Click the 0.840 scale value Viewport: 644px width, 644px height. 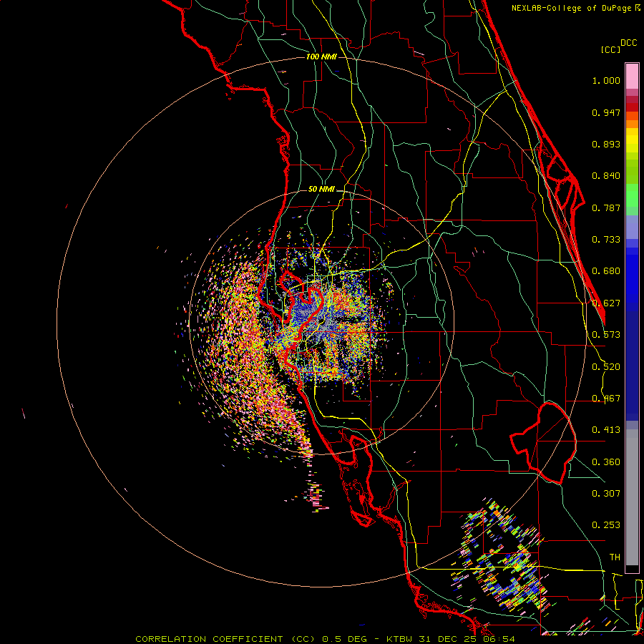click(606, 176)
